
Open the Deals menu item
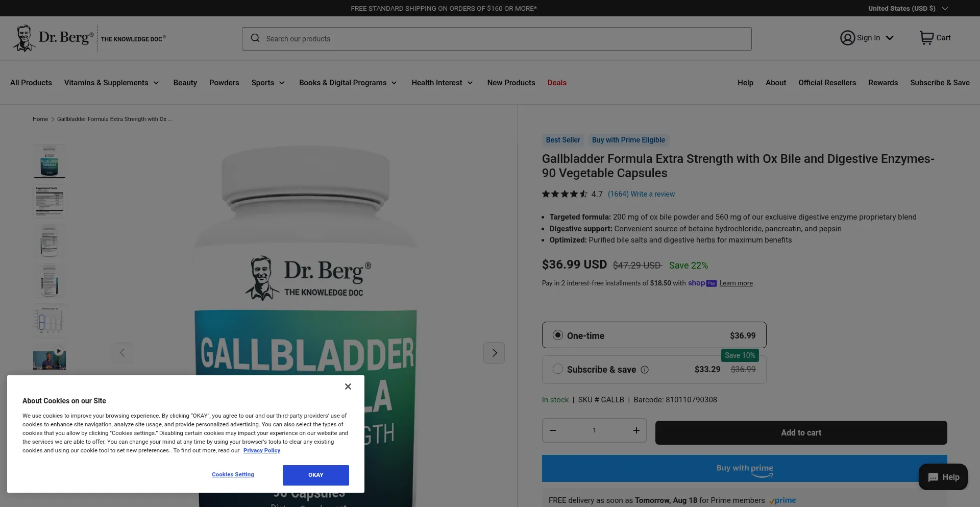click(557, 83)
